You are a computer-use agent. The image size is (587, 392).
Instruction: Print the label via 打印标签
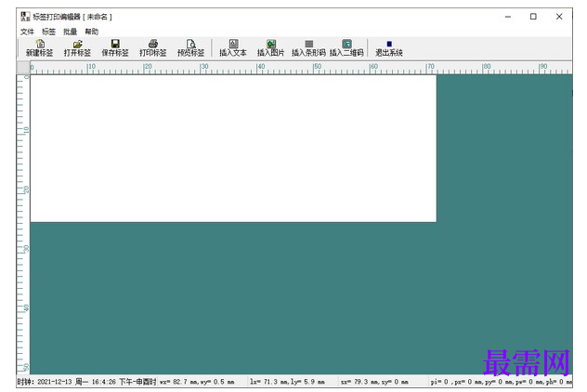coord(153,48)
